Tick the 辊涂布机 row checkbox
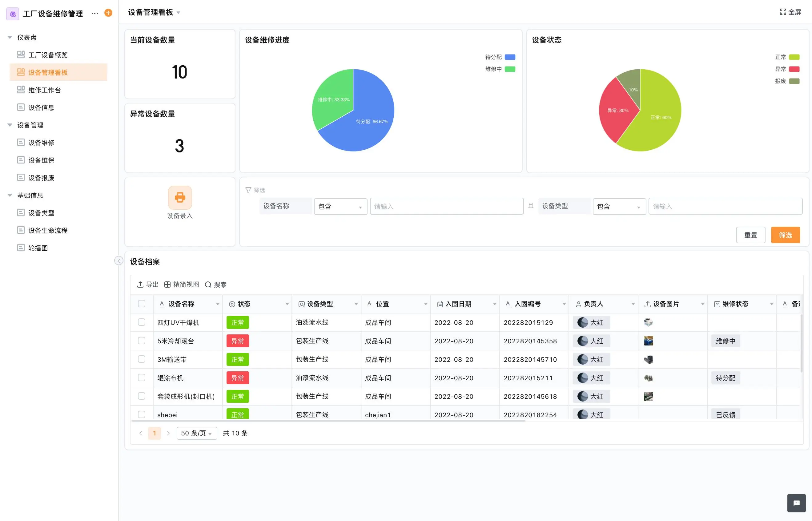This screenshot has height=521, width=812. [x=142, y=378]
